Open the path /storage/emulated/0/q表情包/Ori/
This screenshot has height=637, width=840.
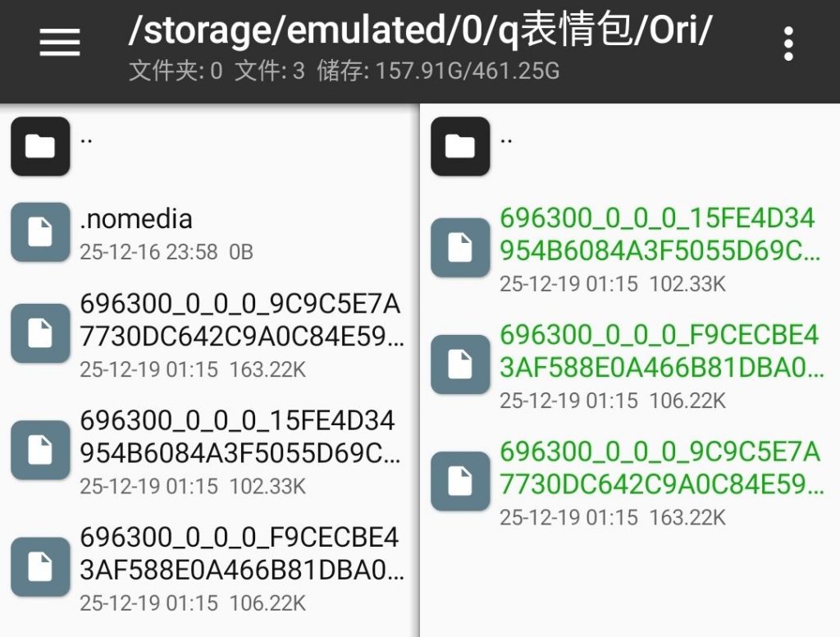pyautogui.click(x=418, y=33)
